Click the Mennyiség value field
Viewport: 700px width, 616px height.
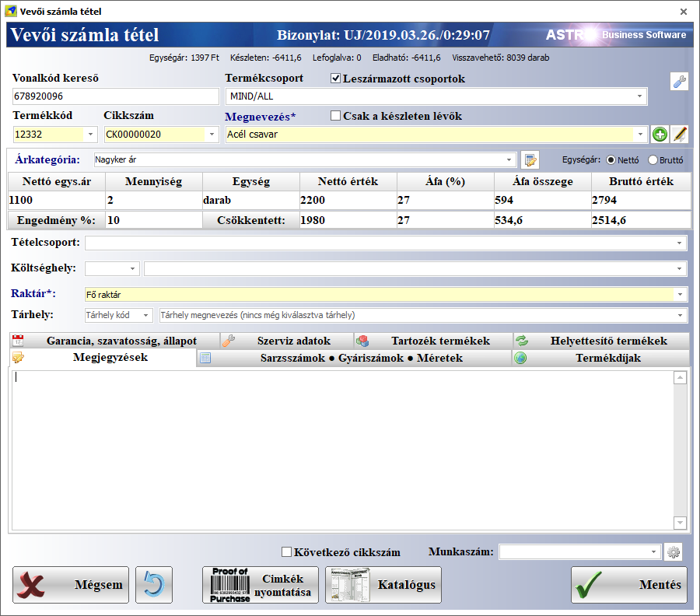coord(154,200)
